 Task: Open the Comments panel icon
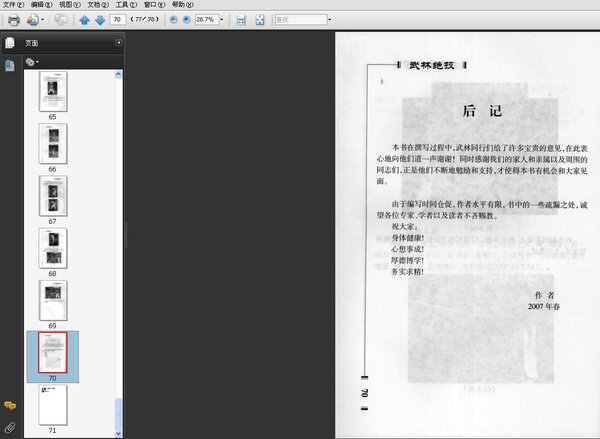pos(10,405)
